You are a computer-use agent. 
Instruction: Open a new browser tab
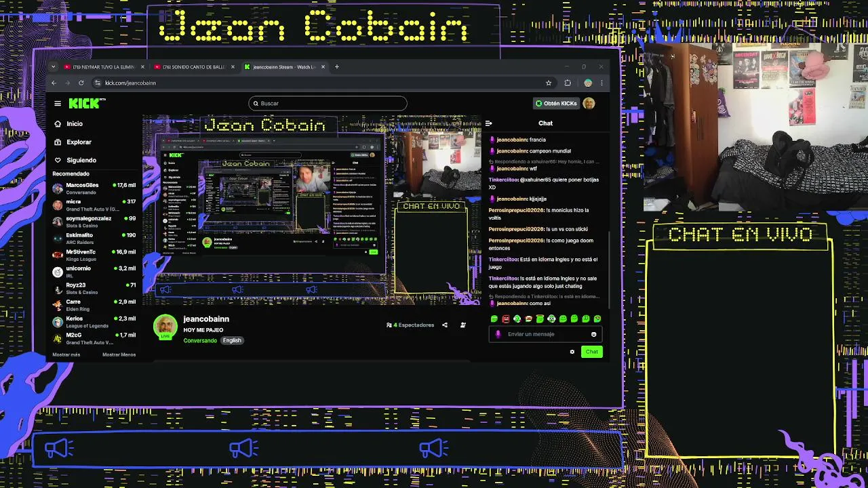pyautogui.click(x=336, y=67)
